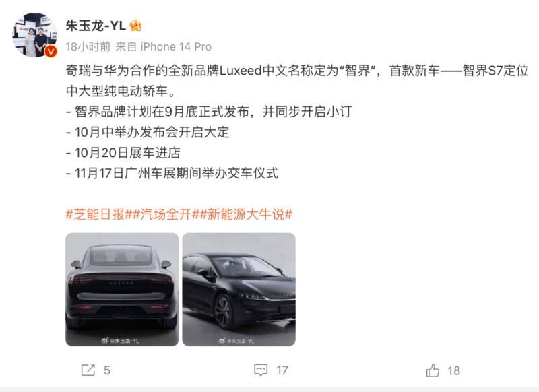Open the rear view car photo

[x=122, y=289]
